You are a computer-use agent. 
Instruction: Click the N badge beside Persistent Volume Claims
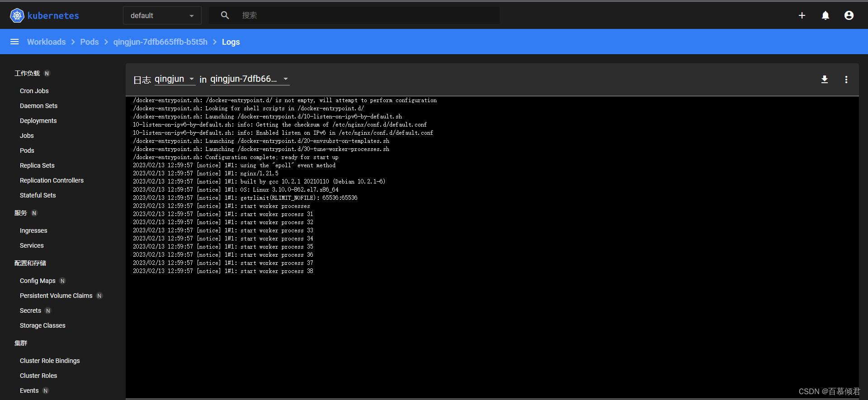tap(99, 296)
